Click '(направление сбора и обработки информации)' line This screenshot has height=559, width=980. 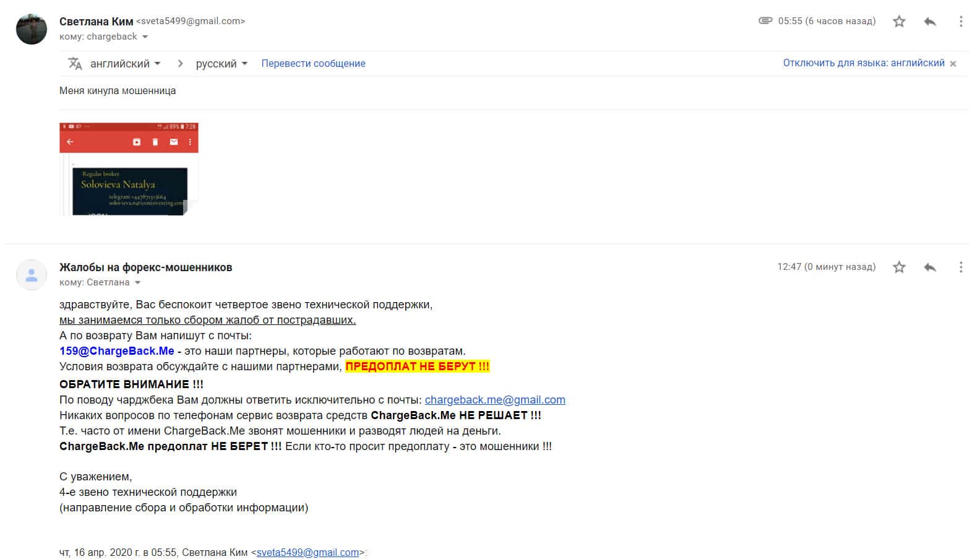click(184, 508)
